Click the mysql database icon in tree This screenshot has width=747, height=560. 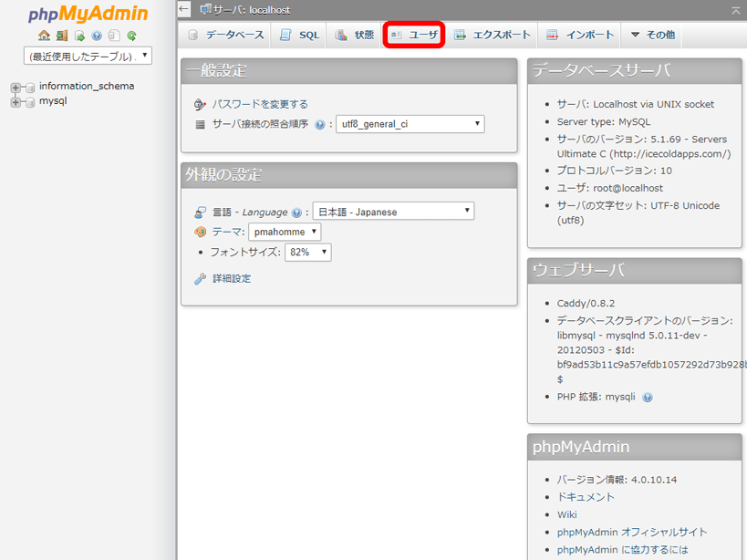coord(30,102)
